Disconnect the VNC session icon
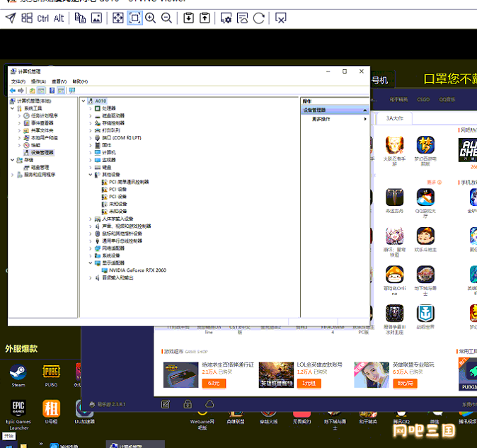The width and height of the screenshot is (477, 448). pos(280,18)
